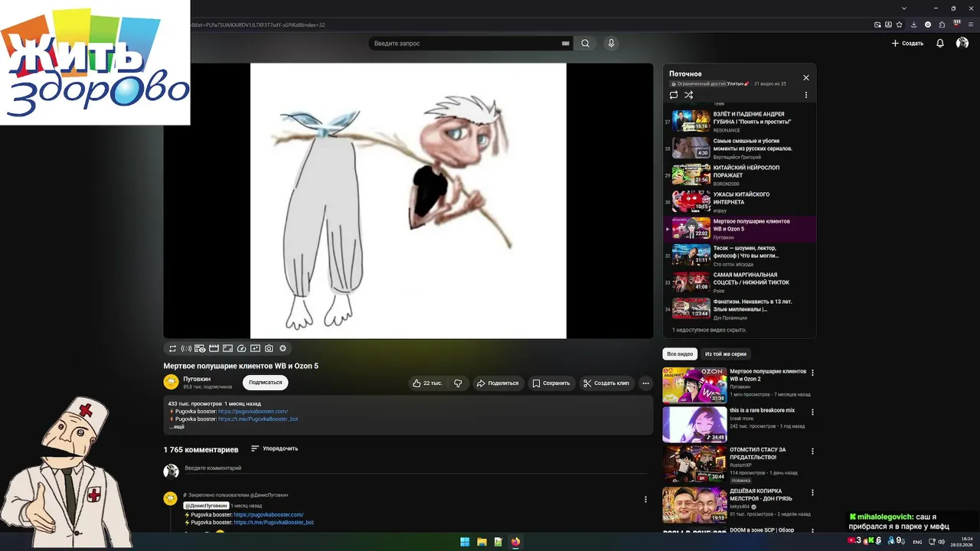Start voice search with the microphone icon
The height and width of the screenshot is (551, 980).
(611, 44)
